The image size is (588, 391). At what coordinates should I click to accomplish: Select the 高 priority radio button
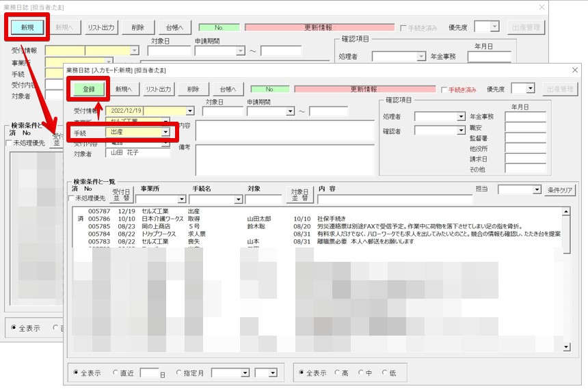(x=337, y=373)
